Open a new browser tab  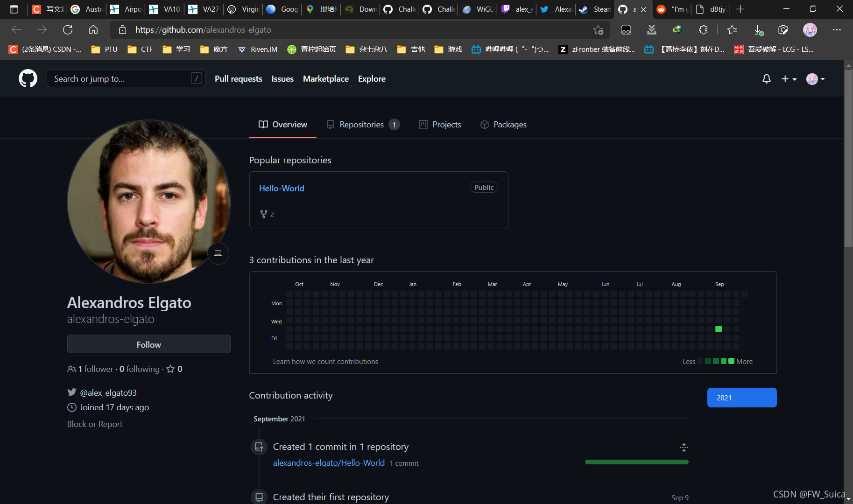[740, 9]
